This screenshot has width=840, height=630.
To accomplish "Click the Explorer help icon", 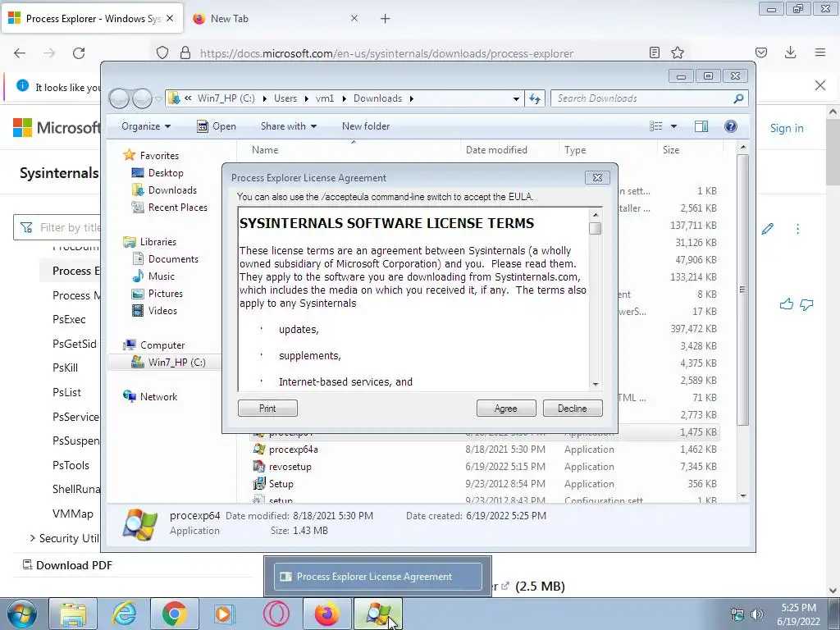I will tap(731, 126).
